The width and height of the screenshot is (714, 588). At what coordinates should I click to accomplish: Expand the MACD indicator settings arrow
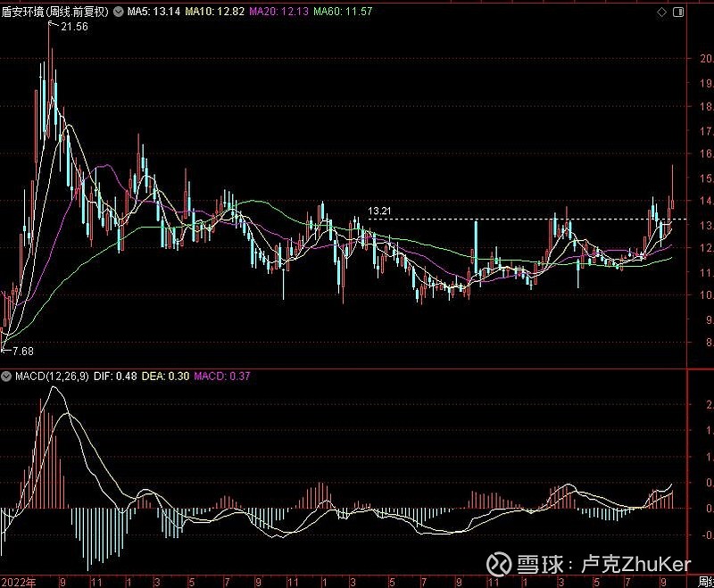click(x=6, y=377)
